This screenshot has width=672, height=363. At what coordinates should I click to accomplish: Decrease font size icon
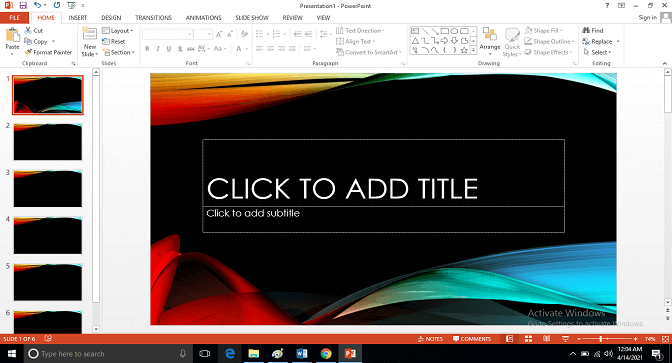[230, 34]
